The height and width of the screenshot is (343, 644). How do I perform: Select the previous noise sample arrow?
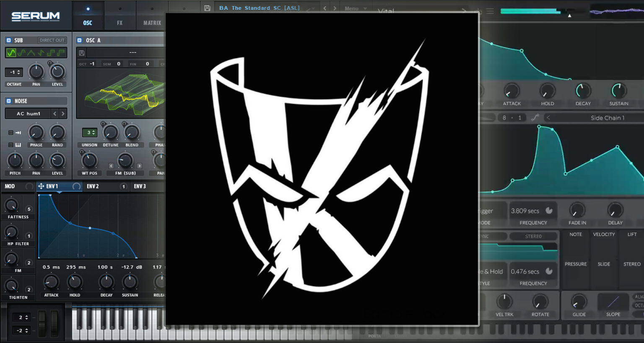(55, 113)
